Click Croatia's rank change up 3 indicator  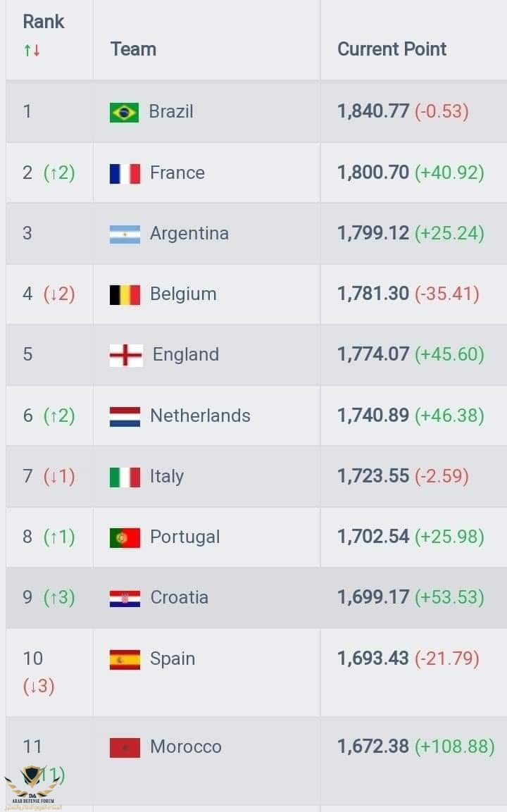click(x=60, y=597)
